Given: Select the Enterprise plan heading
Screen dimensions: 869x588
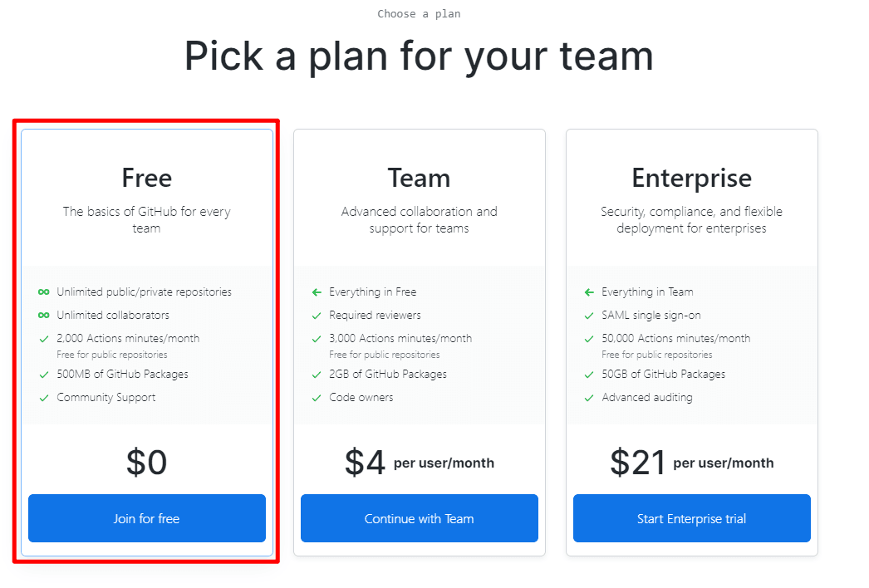Looking at the screenshot, I should [691, 179].
